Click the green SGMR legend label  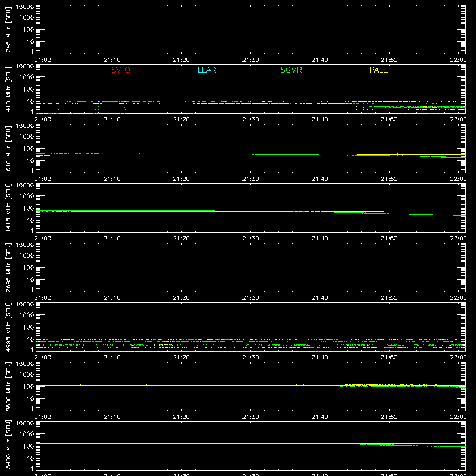tap(291, 70)
